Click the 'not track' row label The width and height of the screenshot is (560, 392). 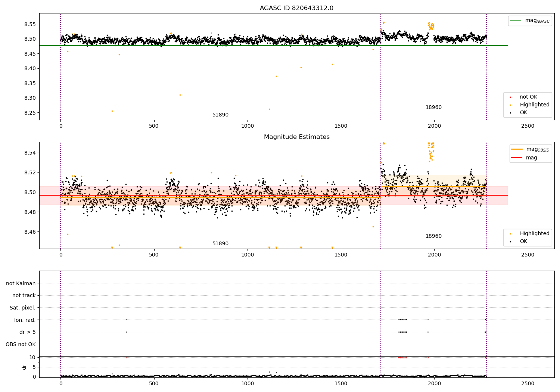click(x=24, y=296)
